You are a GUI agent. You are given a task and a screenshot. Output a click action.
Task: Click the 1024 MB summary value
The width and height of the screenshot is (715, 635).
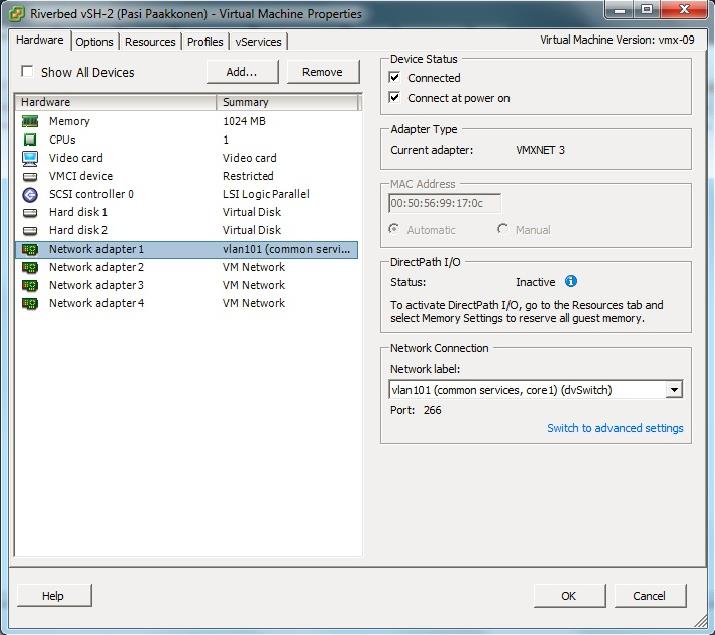tap(244, 121)
